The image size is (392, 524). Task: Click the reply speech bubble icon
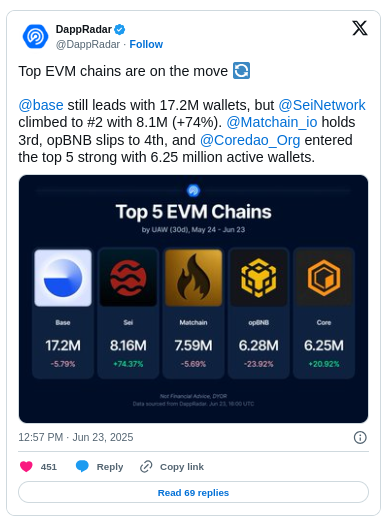82,466
